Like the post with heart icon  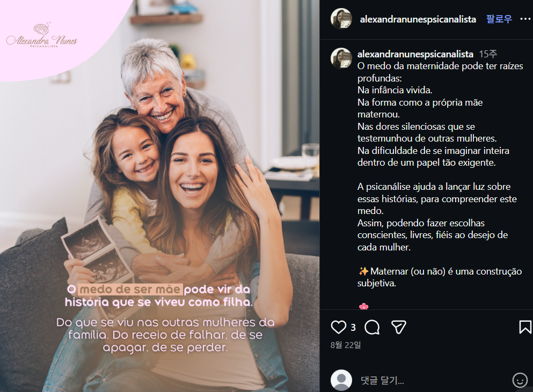point(338,327)
